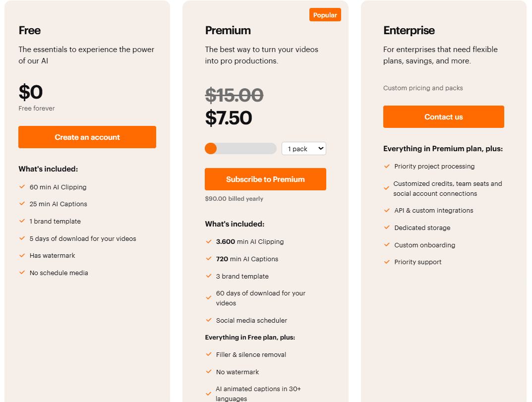532x402 pixels.
Task: Click Subscribe to Premium button
Action: click(265, 179)
